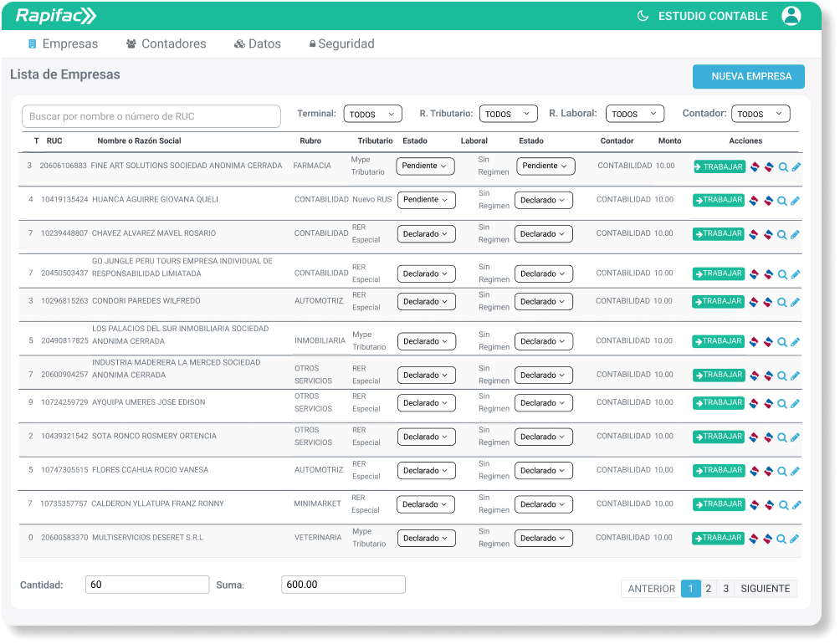Click the company name or RUC search field
This screenshot has width=840, height=644.
coord(151,116)
